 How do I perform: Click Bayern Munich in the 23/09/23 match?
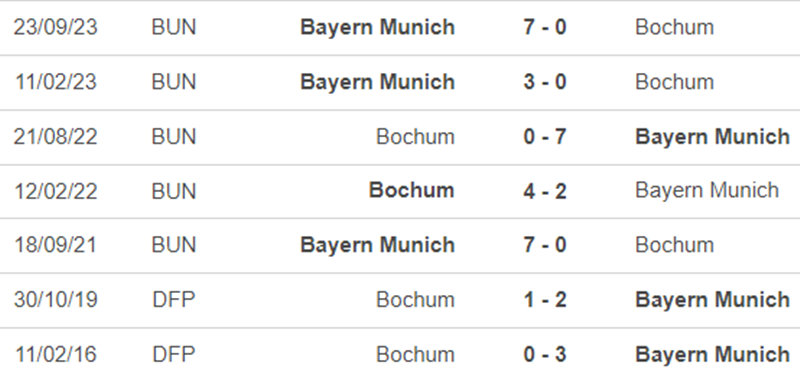click(378, 27)
